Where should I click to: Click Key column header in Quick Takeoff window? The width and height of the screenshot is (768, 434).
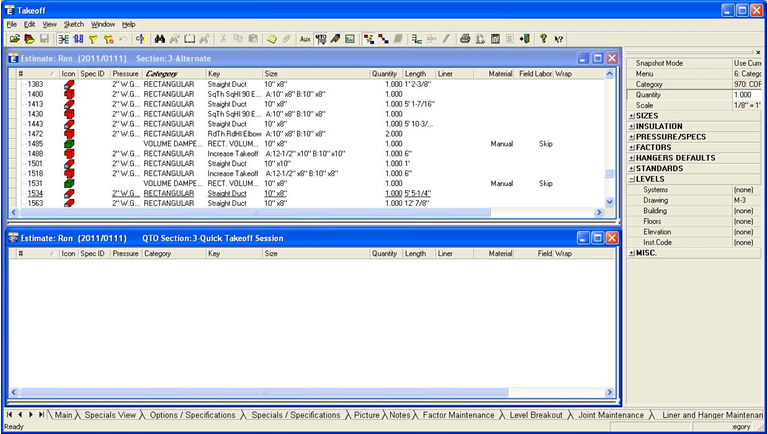pos(234,254)
